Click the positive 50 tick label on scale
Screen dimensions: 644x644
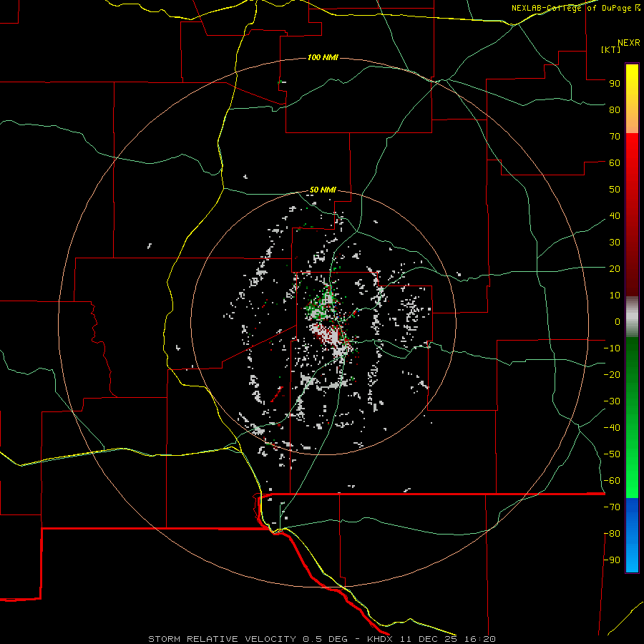coord(615,190)
